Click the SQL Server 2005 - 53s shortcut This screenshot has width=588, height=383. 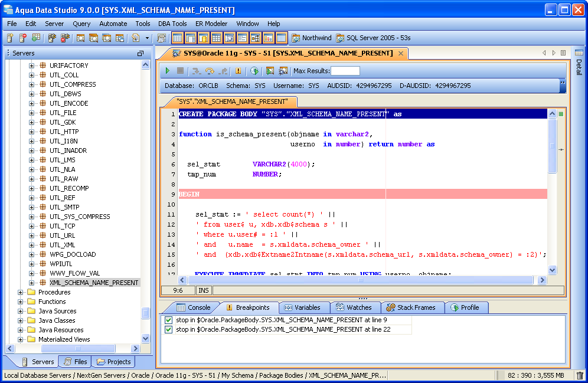[x=373, y=38]
